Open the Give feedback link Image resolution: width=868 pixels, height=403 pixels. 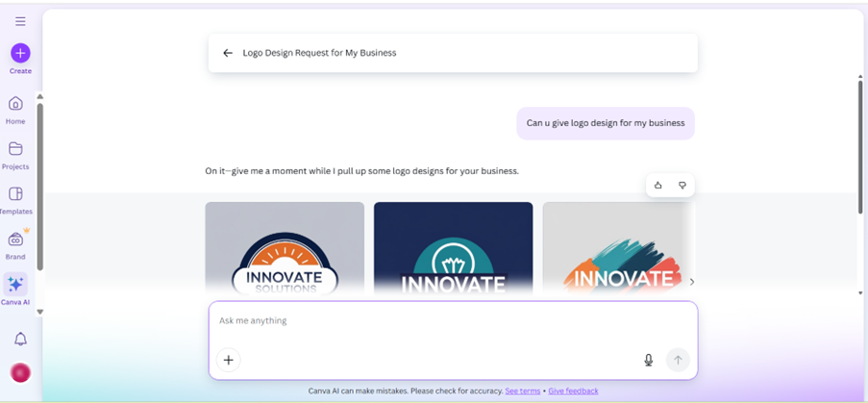pyautogui.click(x=573, y=391)
